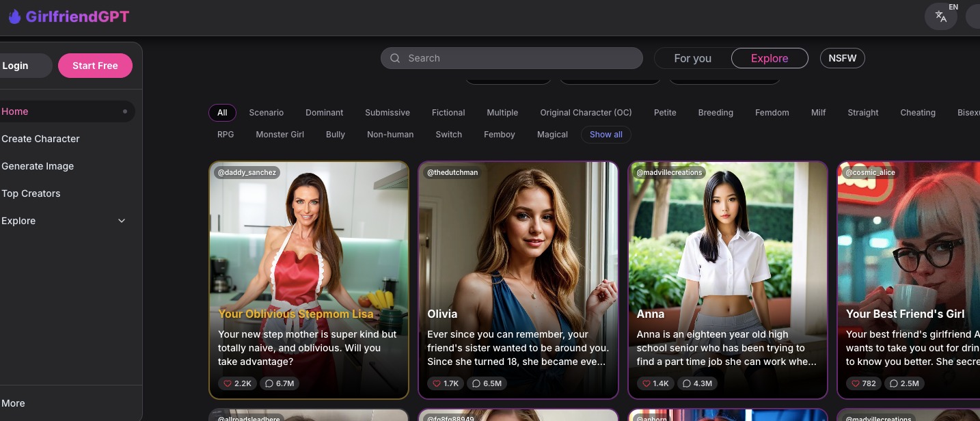
Task: Click the 6.5M chat icon on Olivia
Action: (x=476, y=383)
